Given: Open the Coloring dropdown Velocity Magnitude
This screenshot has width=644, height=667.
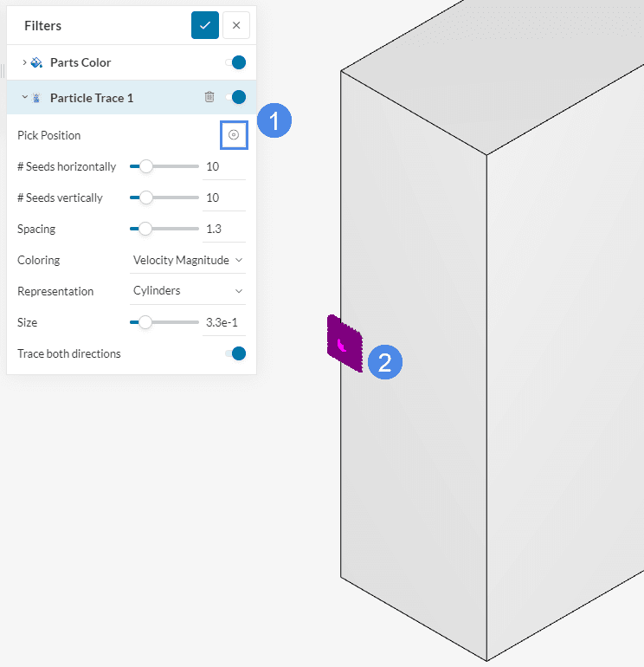Looking at the screenshot, I should [187, 260].
